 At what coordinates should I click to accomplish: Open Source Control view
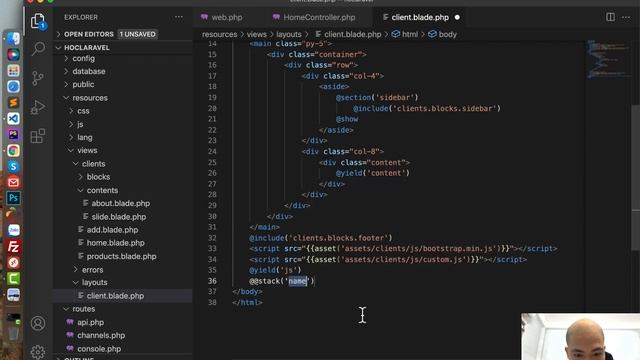pyautogui.click(x=38, y=78)
